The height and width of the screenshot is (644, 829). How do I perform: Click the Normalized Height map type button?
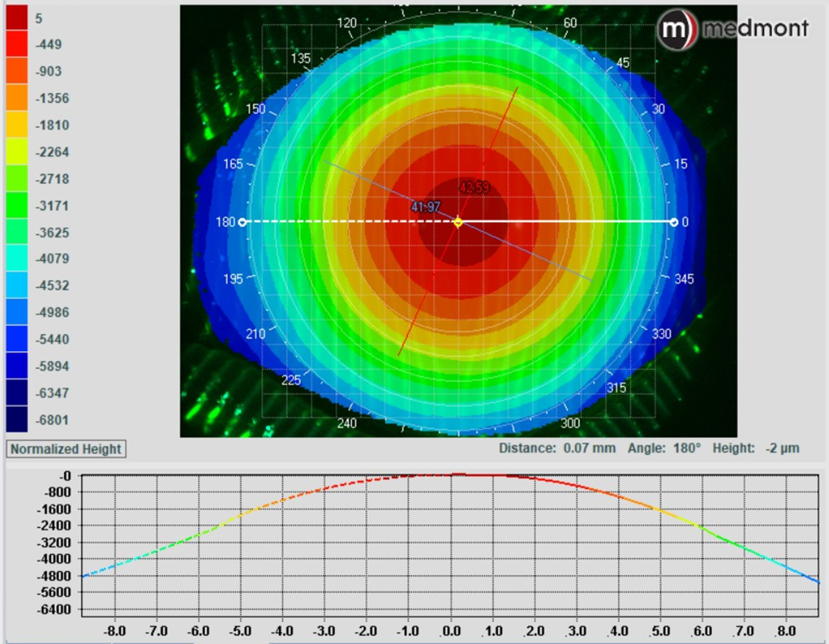point(66,449)
